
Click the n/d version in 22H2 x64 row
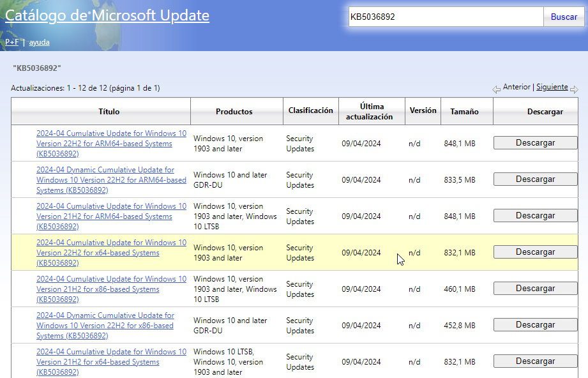click(x=414, y=253)
